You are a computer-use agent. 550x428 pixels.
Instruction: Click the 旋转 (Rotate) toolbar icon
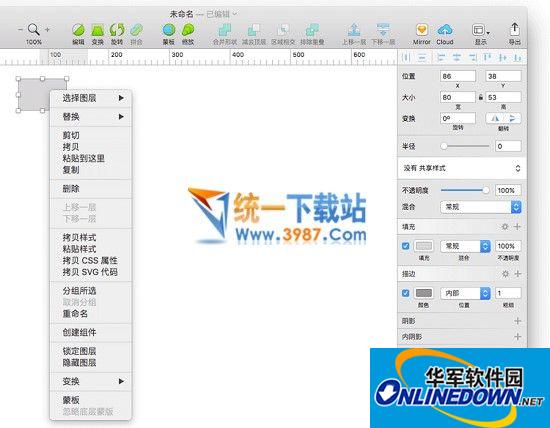click(x=117, y=30)
